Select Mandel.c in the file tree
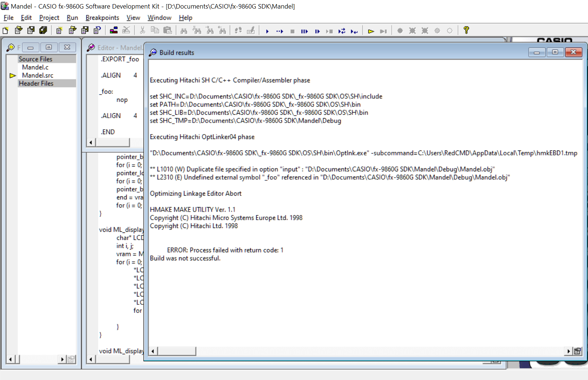The image size is (588, 380). [35, 67]
